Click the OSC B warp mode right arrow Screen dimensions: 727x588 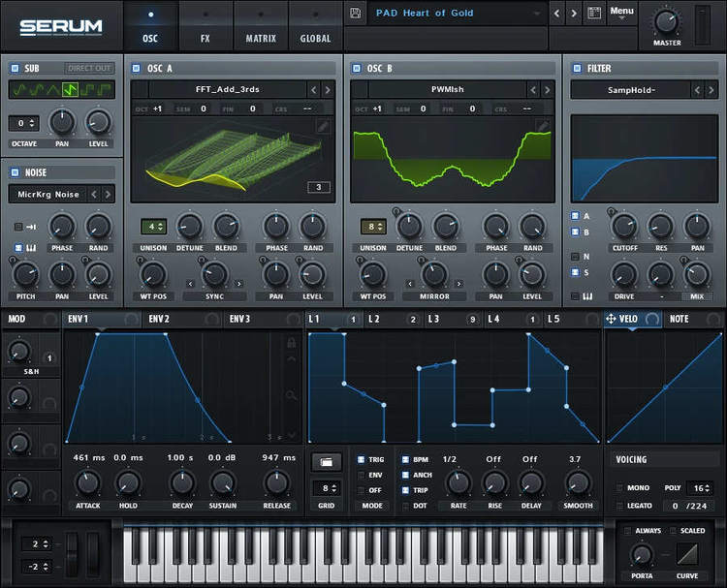458,284
